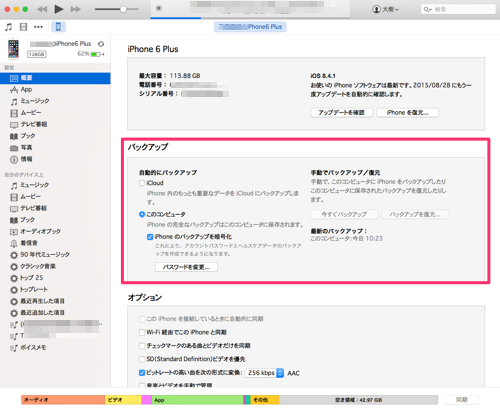
Task: Toggle higher bit rate conversion checkbox
Action: (142, 373)
